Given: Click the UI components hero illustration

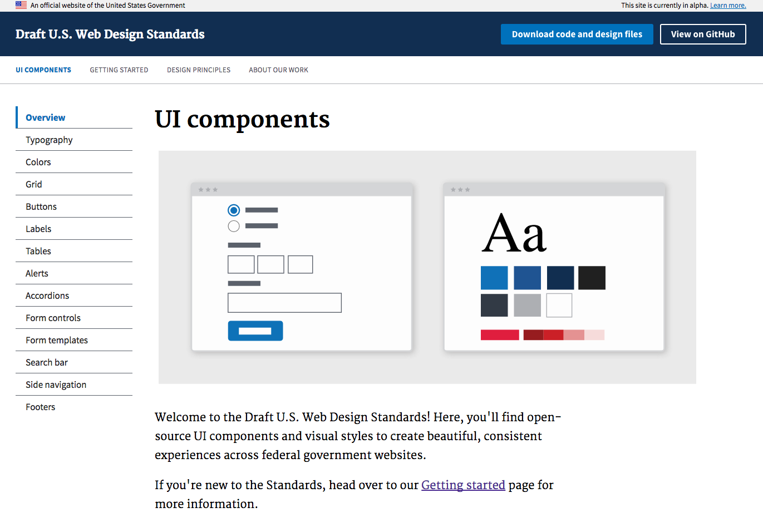Looking at the screenshot, I should tap(427, 267).
